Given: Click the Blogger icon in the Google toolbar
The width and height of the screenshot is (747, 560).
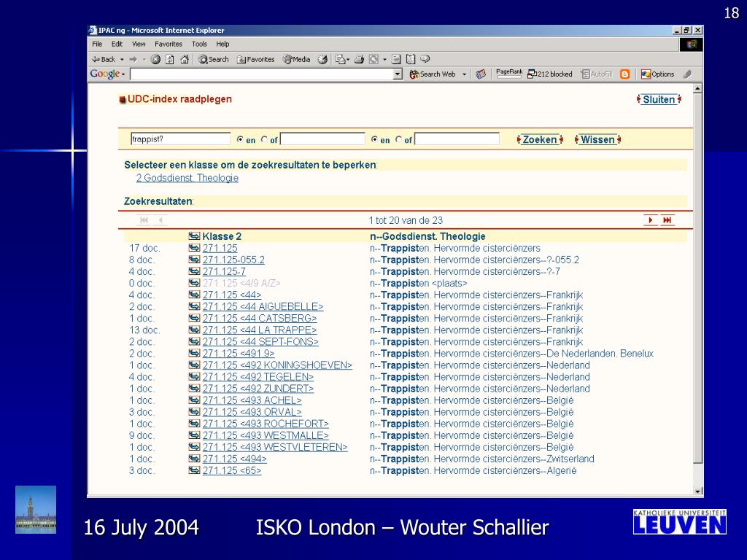Looking at the screenshot, I should (625, 74).
